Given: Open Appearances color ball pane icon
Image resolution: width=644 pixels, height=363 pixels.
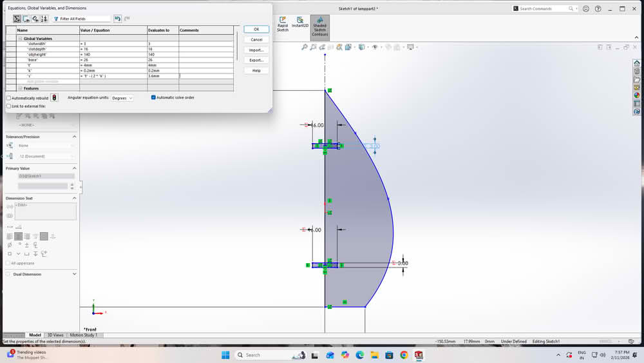Looking at the screenshot, I should (637, 95).
